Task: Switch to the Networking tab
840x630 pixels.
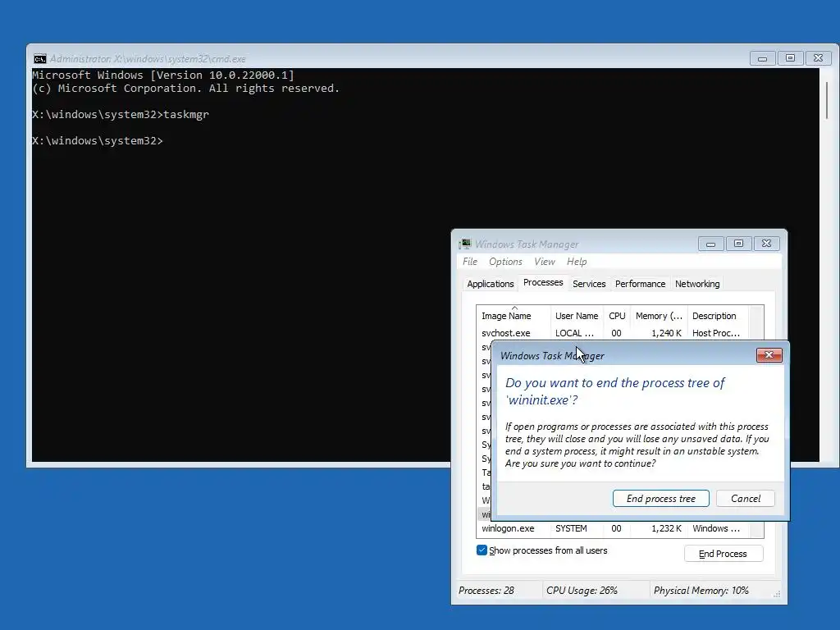Action: coord(697,284)
